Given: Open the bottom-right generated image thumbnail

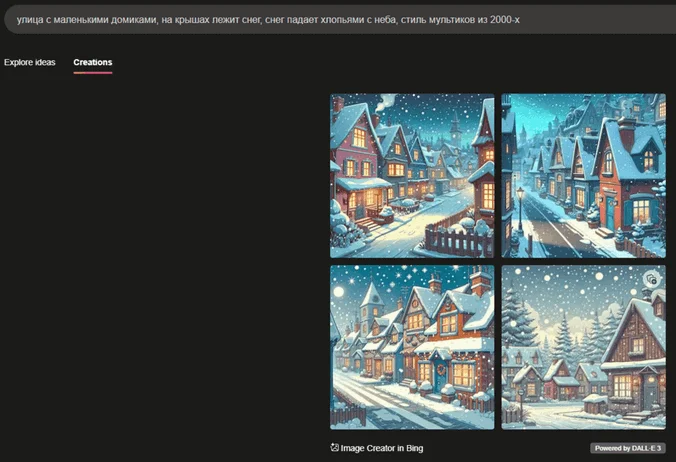Looking at the screenshot, I should (x=583, y=346).
